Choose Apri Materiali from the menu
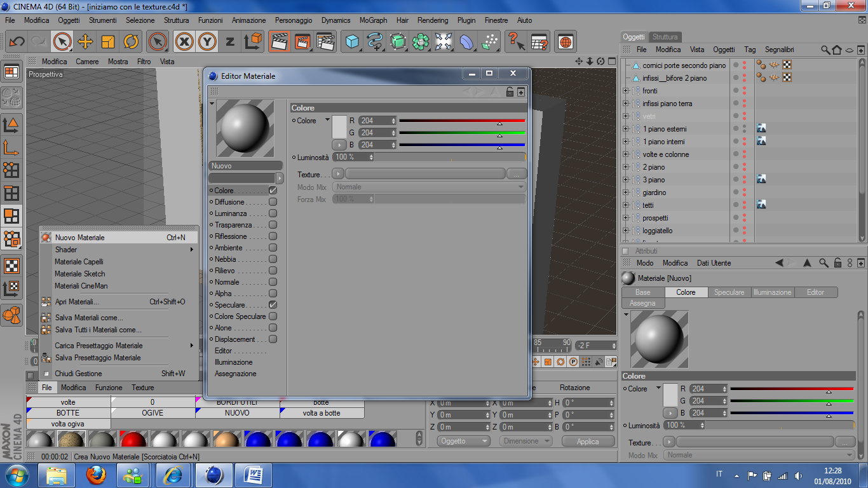The image size is (868, 488). click(119, 302)
